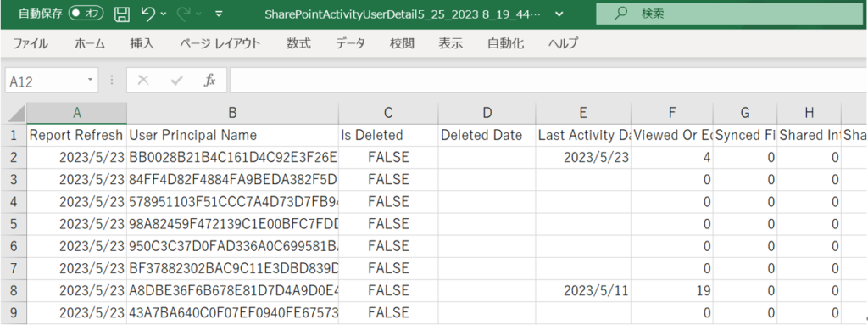Click cell starting 98A82459F472139C1E00BFC7FD

(x=232, y=224)
